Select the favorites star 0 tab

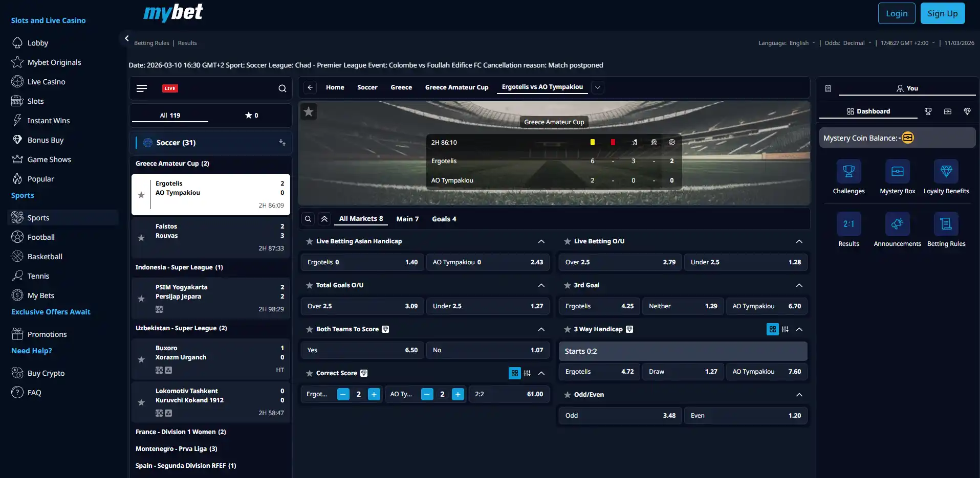(x=251, y=116)
